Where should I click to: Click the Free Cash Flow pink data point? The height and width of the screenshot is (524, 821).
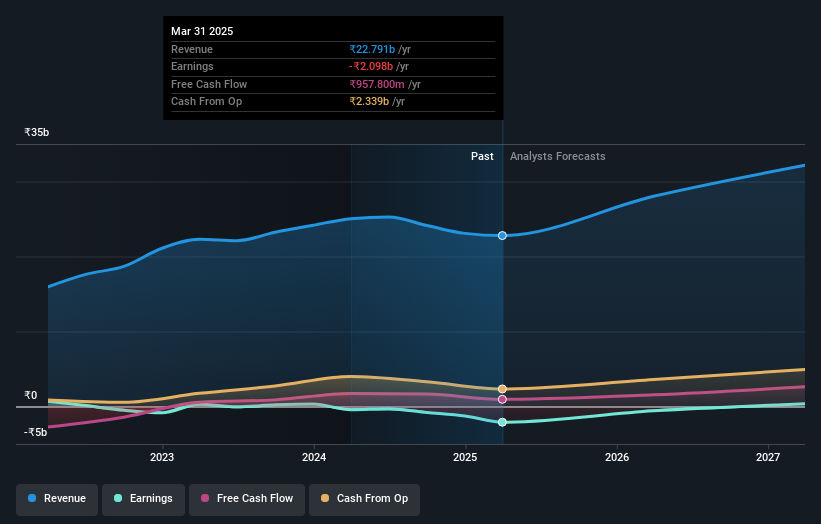click(x=502, y=399)
